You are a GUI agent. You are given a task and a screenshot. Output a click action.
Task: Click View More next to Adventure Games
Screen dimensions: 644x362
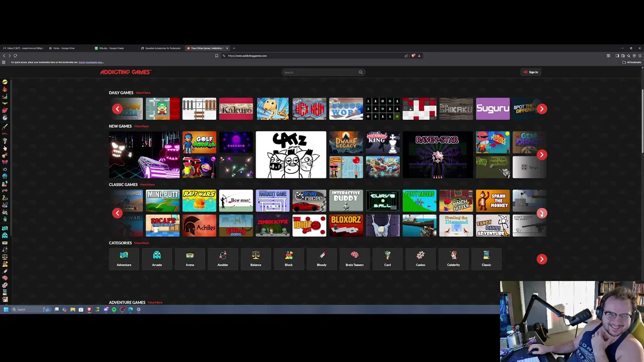tap(155, 303)
